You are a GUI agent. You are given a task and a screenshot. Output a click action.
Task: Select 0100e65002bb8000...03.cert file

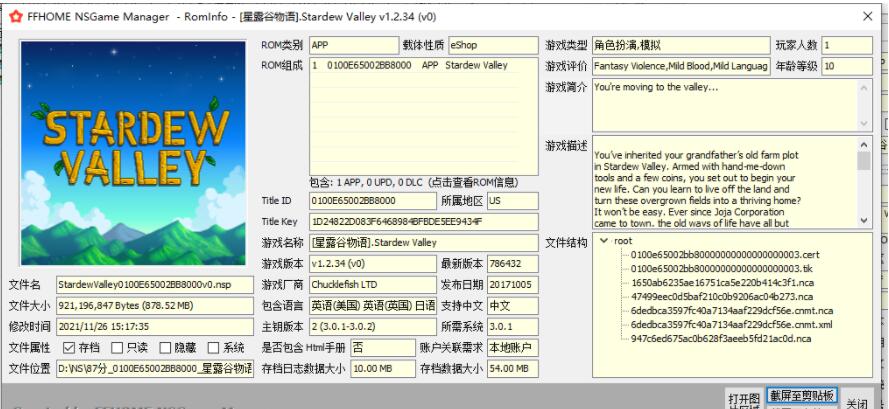pyautogui.click(x=725, y=255)
